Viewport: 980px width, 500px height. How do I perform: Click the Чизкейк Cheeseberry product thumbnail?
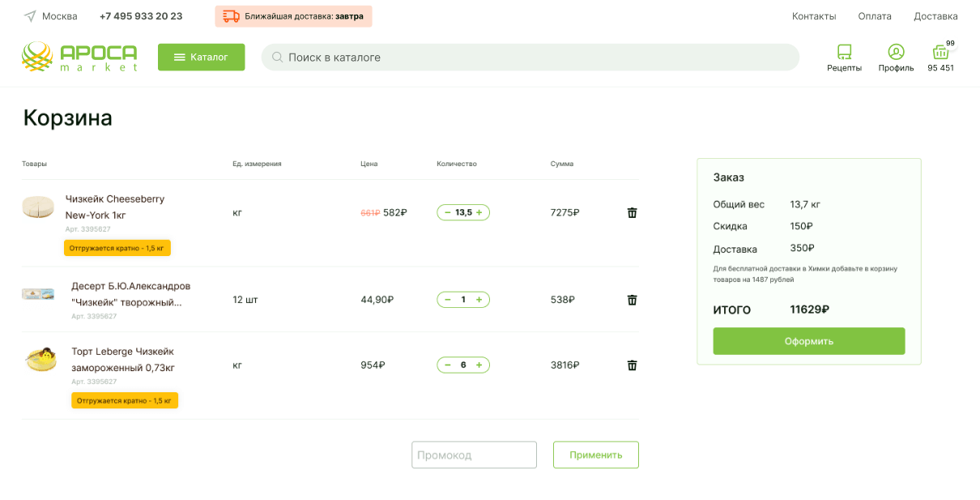38,207
